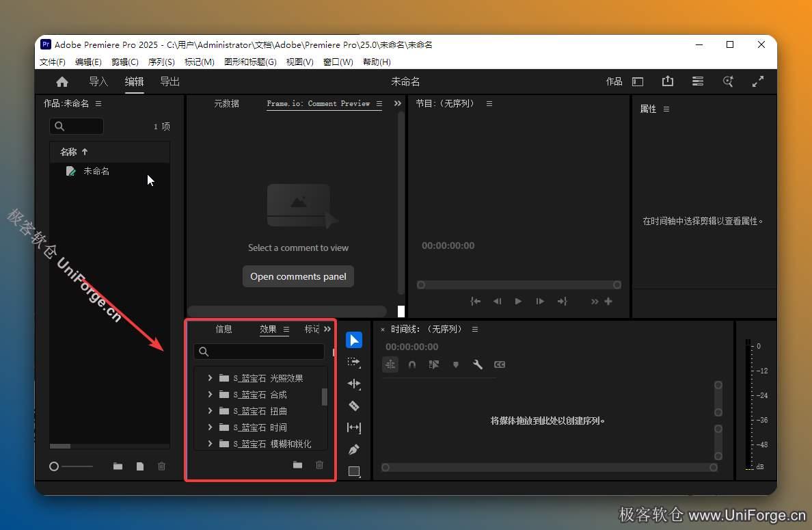
Task: Close the timeline panel tab
Action: tap(383, 330)
